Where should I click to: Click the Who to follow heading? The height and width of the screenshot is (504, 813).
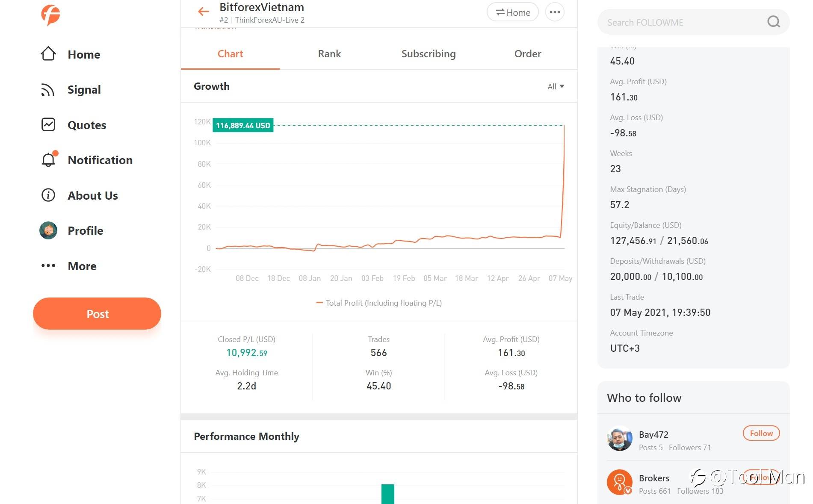[644, 398]
